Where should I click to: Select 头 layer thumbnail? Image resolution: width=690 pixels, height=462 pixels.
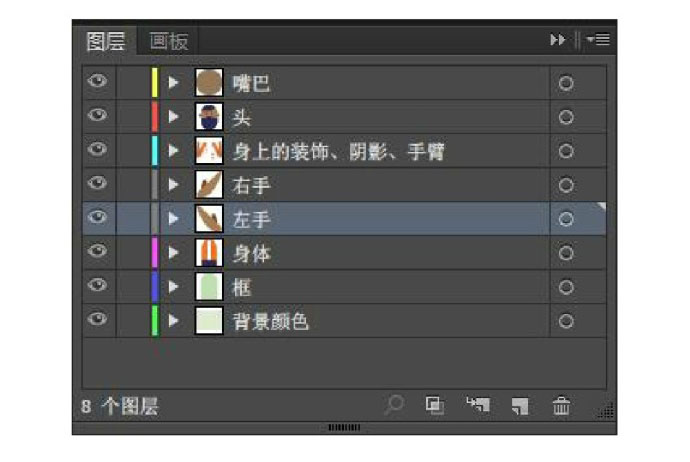tap(209, 117)
